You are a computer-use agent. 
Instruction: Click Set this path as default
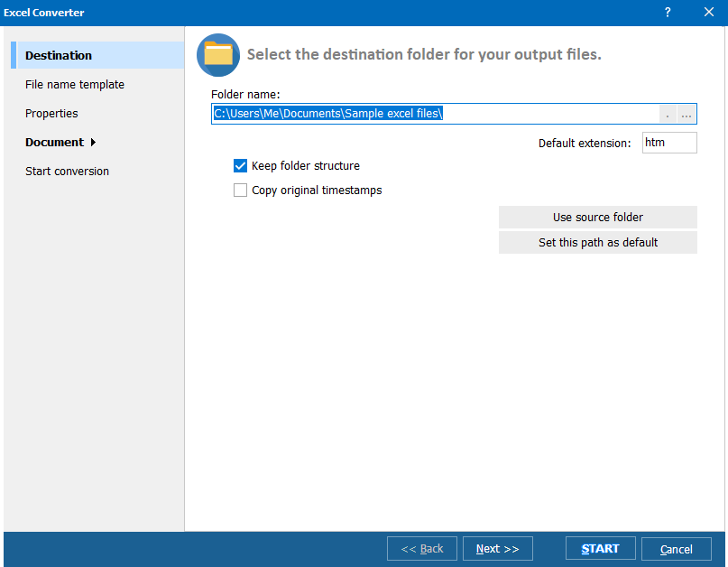pos(597,242)
